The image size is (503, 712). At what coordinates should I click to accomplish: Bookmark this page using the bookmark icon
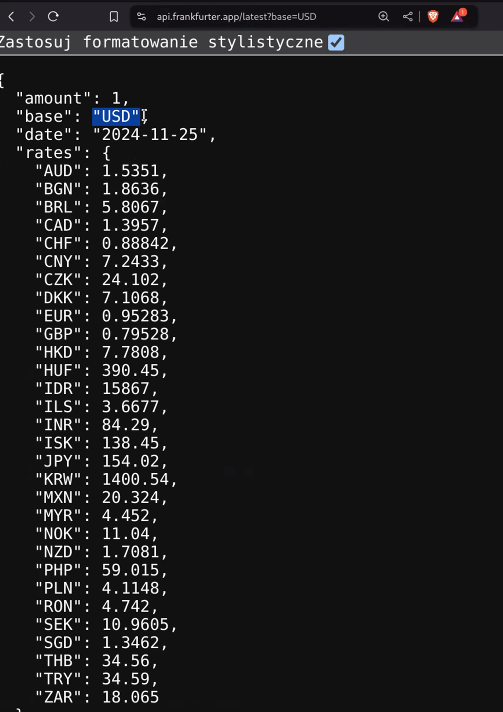pos(114,17)
